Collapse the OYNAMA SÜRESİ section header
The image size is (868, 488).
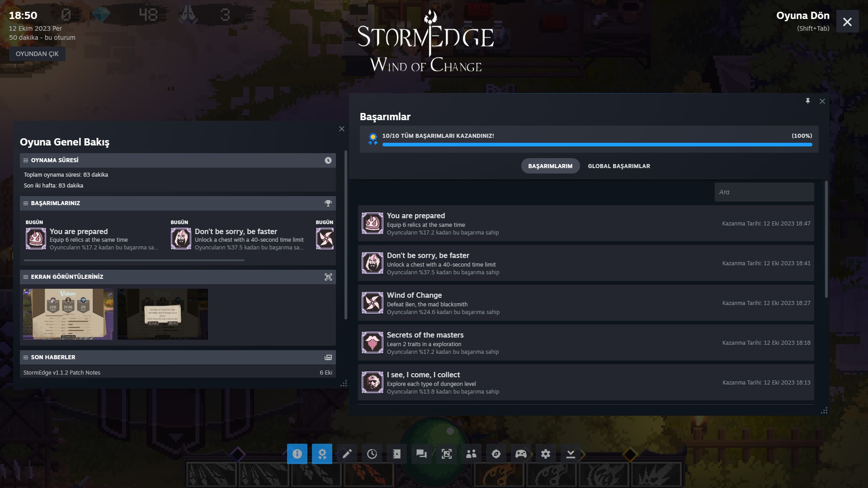click(26, 160)
